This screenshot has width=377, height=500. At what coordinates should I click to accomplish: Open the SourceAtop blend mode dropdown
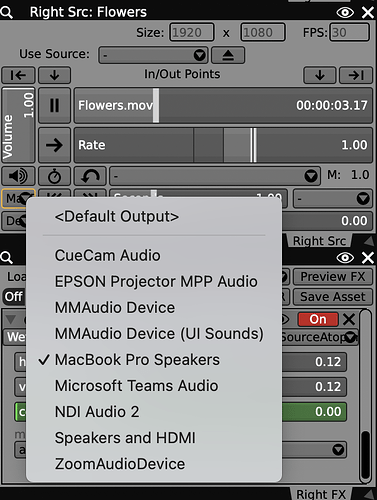coord(319,337)
